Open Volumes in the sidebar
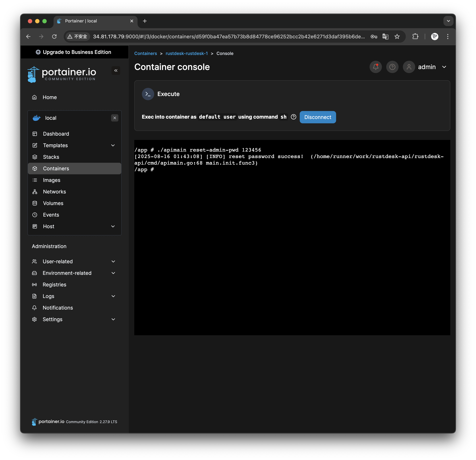The width and height of the screenshot is (476, 460). (53, 203)
